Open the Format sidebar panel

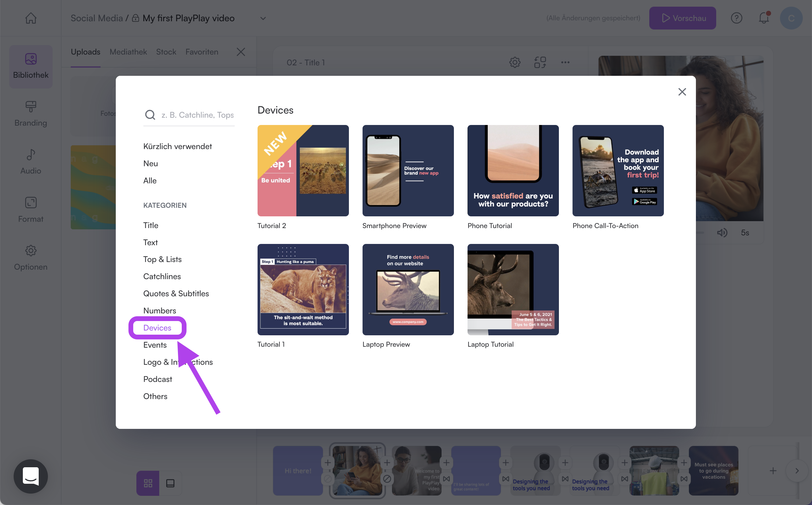click(x=31, y=210)
